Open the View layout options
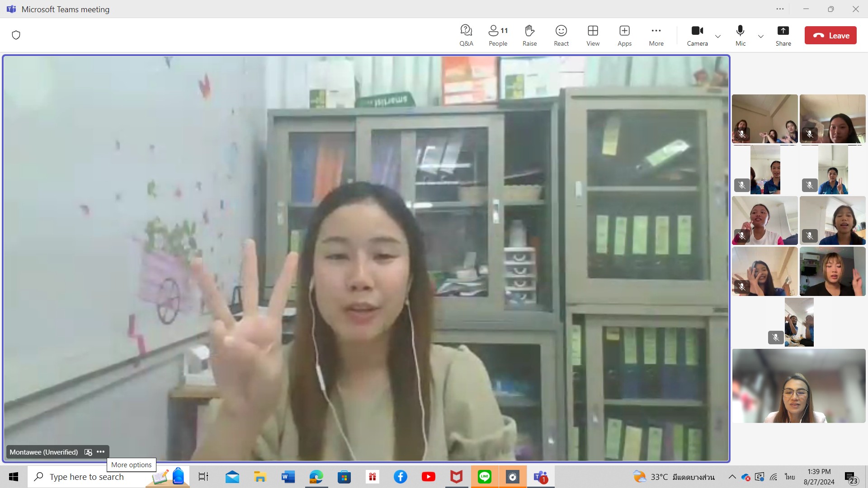The height and width of the screenshot is (488, 868). (593, 35)
